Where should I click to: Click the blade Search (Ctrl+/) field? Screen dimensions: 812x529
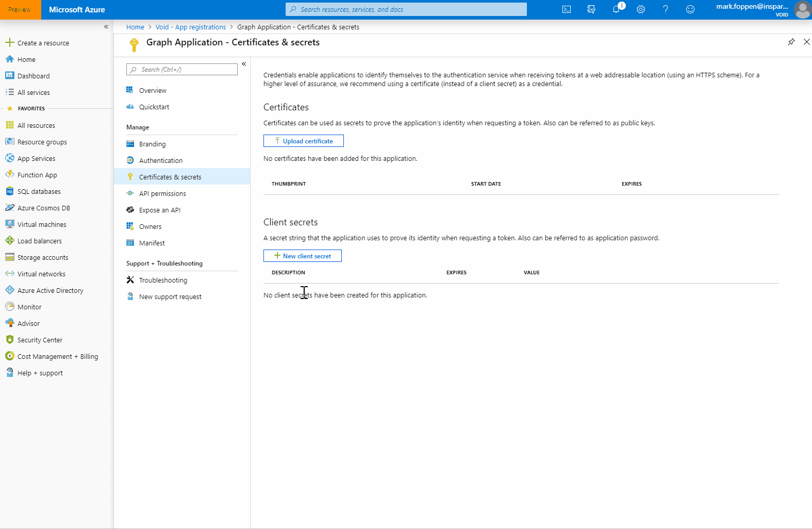pyautogui.click(x=182, y=70)
